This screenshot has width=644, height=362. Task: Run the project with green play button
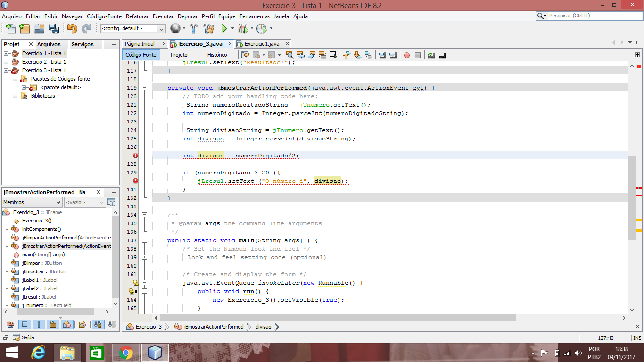224,29
